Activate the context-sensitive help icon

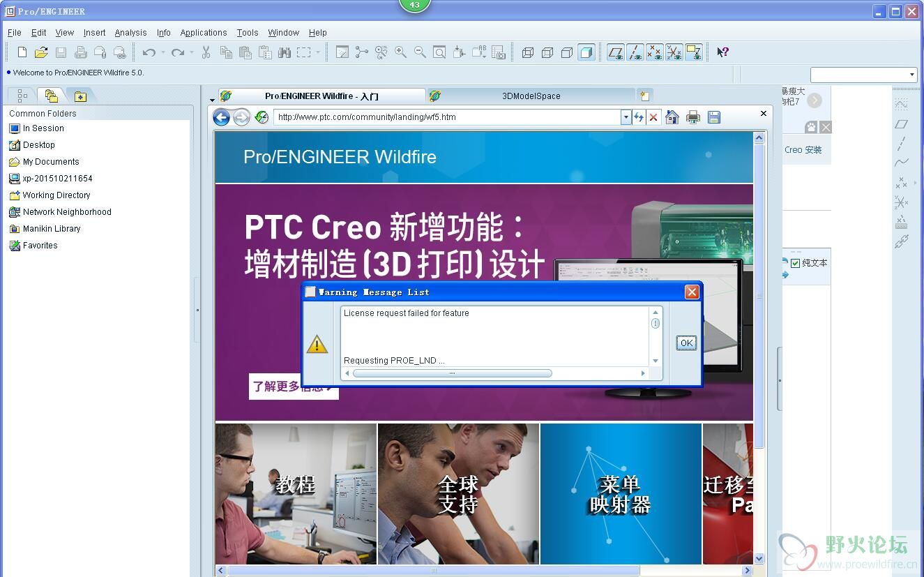[x=722, y=52]
